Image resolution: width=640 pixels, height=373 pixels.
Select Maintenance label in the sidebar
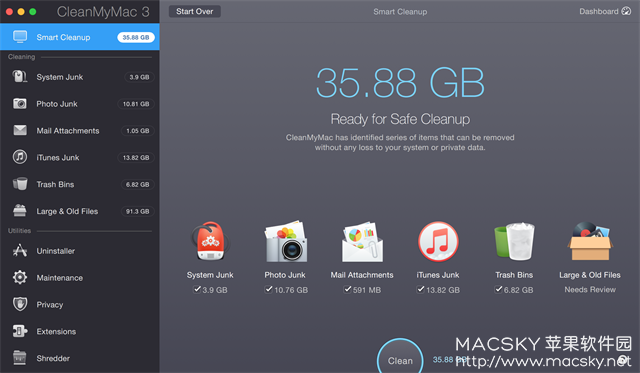(x=60, y=278)
